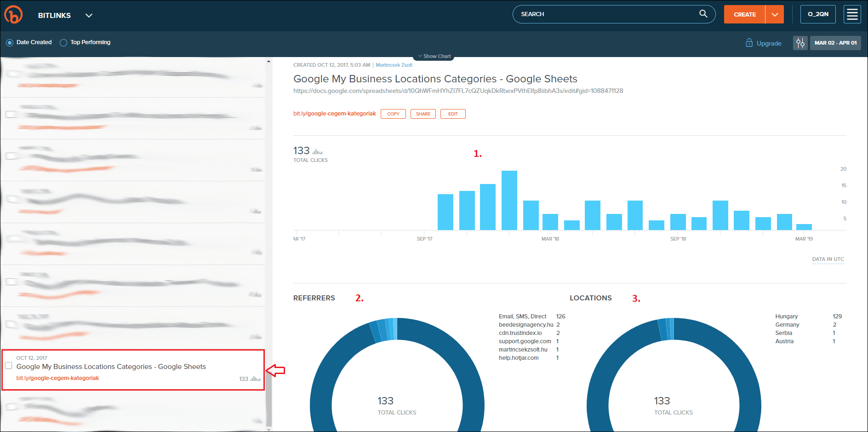Select the cdn.trustindex.io referrer row

(529, 333)
